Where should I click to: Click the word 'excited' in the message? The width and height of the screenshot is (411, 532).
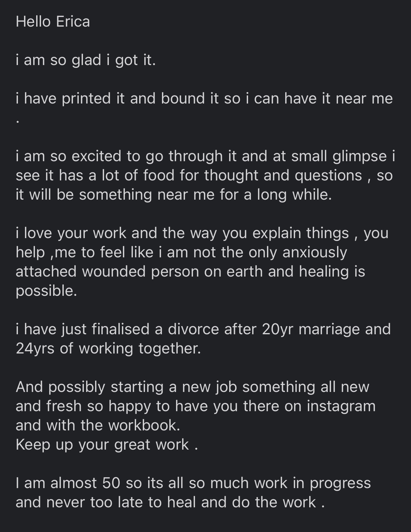point(96,156)
